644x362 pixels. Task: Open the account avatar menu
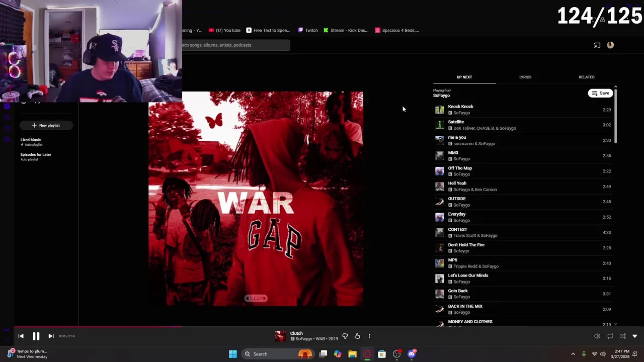(x=610, y=45)
